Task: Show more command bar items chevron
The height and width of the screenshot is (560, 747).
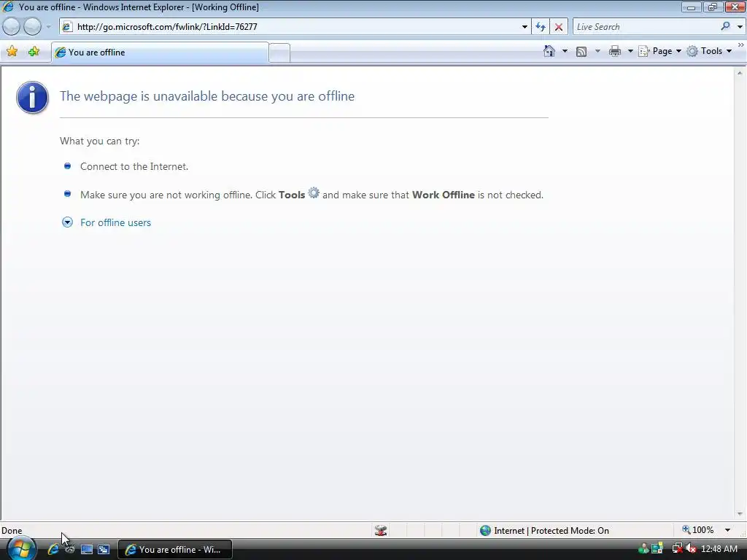Action: click(x=741, y=44)
